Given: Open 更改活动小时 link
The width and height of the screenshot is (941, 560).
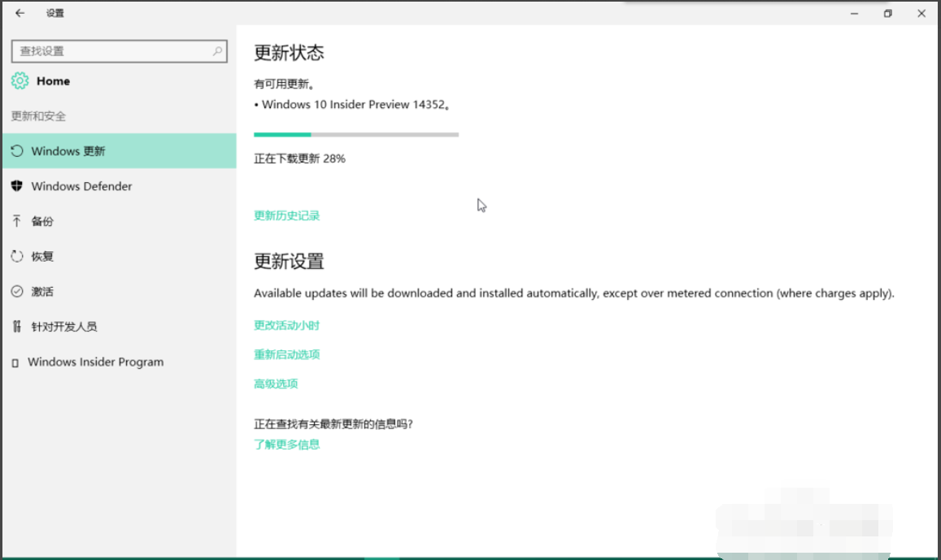Looking at the screenshot, I should pyautogui.click(x=286, y=324).
